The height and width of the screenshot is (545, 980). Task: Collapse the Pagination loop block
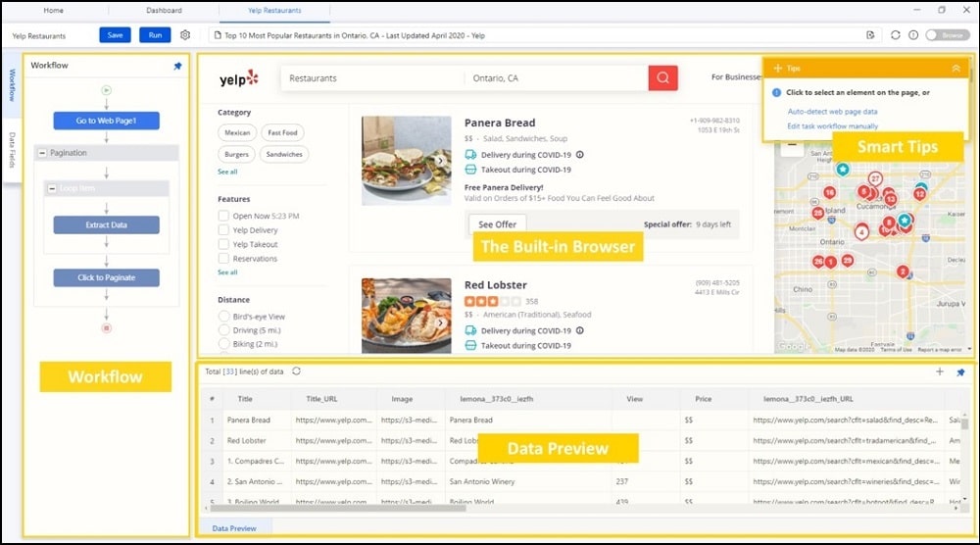coord(42,153)
